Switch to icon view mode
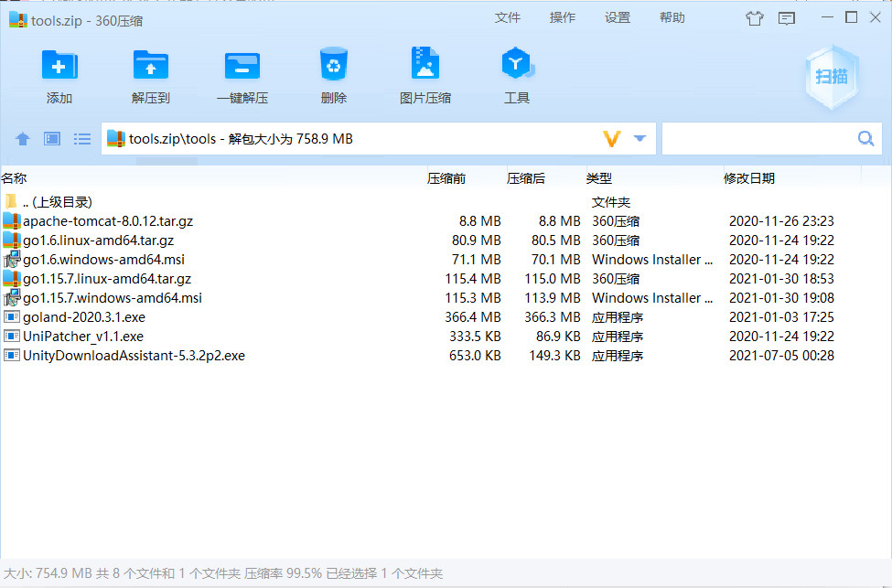The height and width of the screenshot is (588, 892). click(52, 139)
